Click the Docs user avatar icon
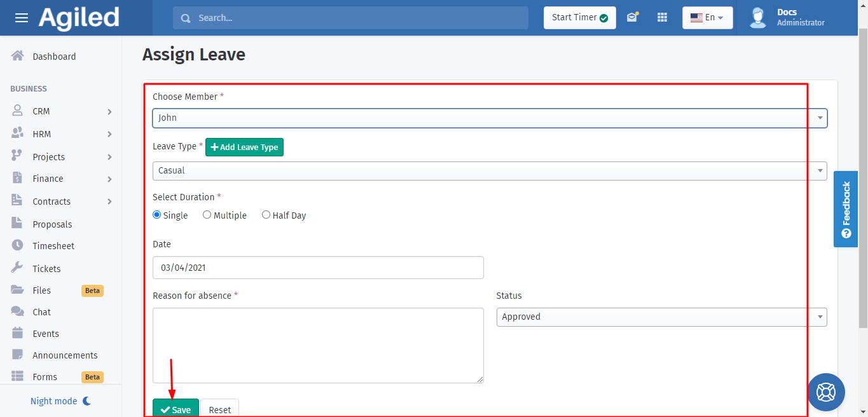This screenshot has height=417, width=868. [757, 18]
